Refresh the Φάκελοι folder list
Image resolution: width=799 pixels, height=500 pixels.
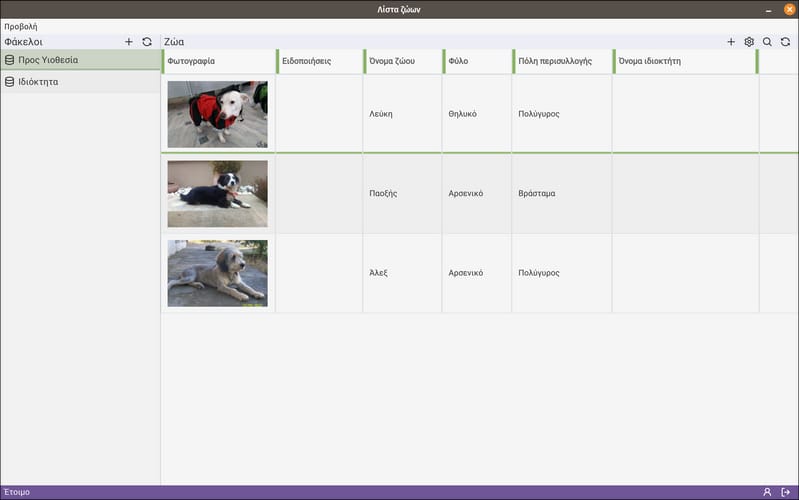pyautogui.click(x=147, y=42)
